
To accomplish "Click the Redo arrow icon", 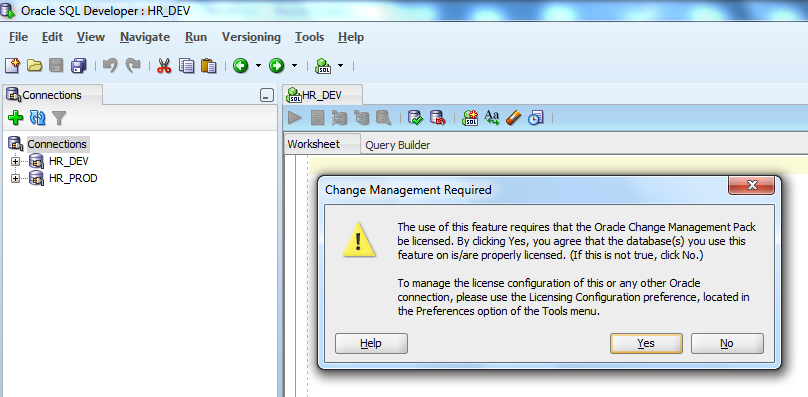I will coord(133,65).
